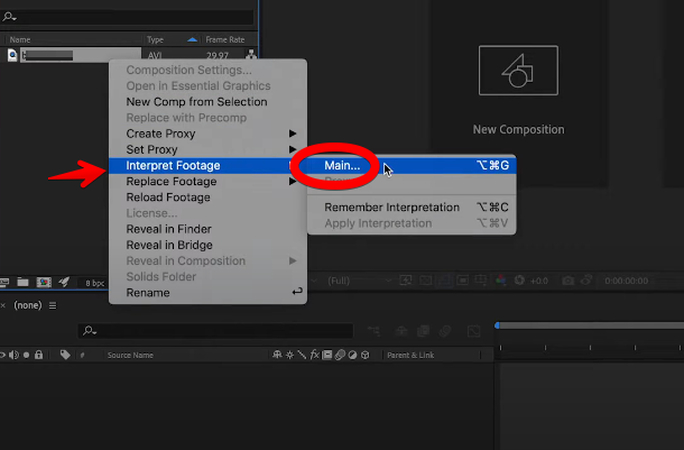The width and height of the screenshot is (684, 450).
Task: Toggle the lock column switch
Action: point(39,355)
